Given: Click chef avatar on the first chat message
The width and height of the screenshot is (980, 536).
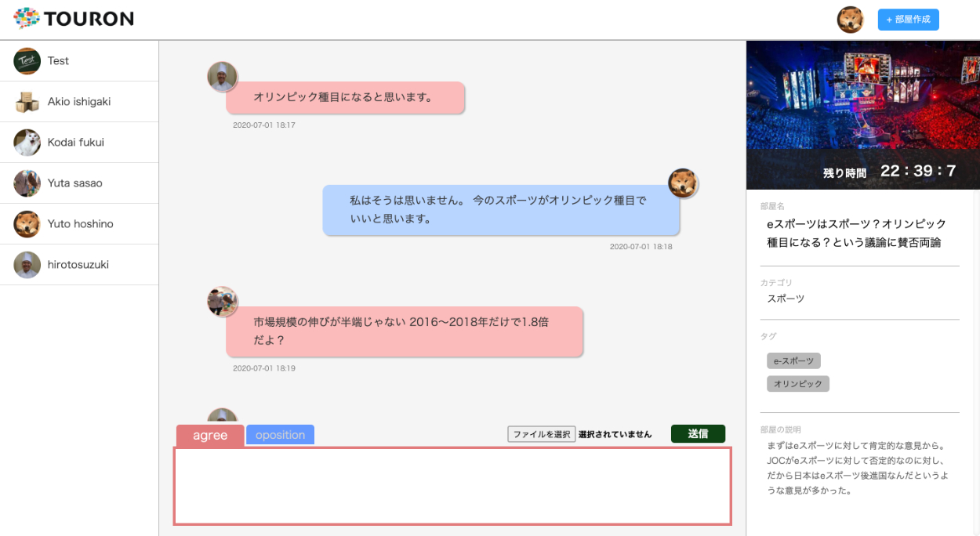Looking at the screenshot, I should [222, 77].
